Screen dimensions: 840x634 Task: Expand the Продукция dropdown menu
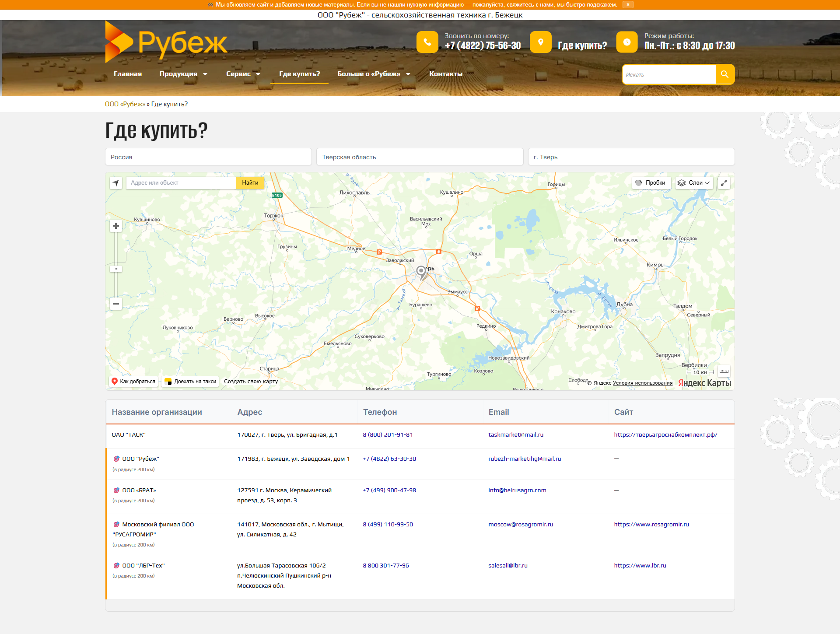pyautogui.click(x=183, y=74)
